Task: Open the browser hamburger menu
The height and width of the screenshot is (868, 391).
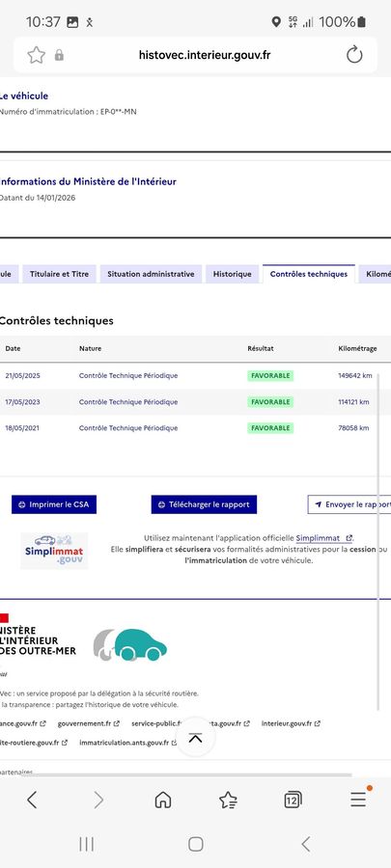Action: [358, 798]
